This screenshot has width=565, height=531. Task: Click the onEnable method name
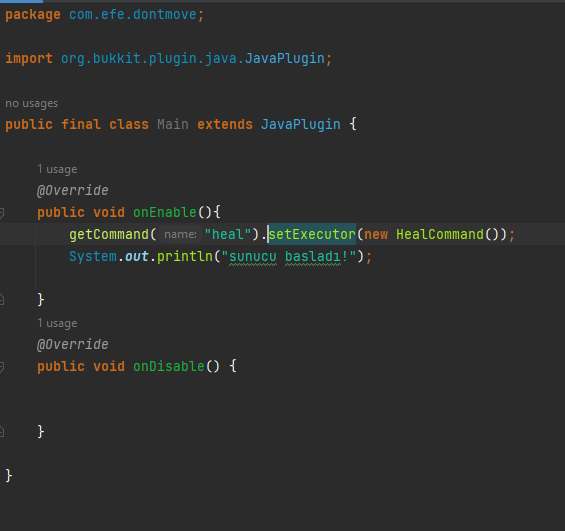pyautogui.click(x=165, y=213)
